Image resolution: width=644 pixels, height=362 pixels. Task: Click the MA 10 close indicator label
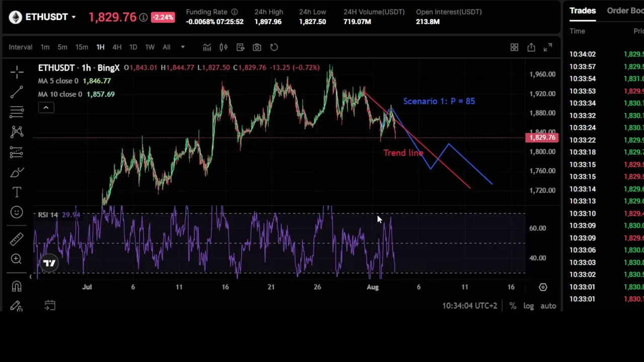[x=60, y=94]
